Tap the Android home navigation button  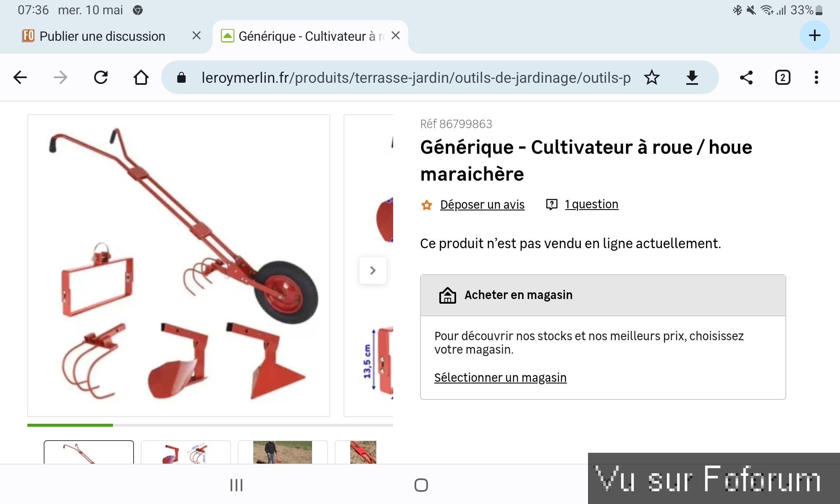tap(421, 485)
